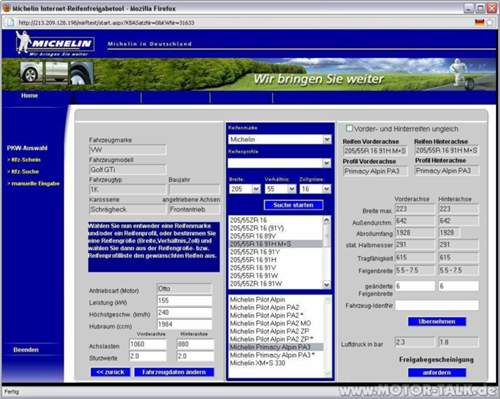Click the Fahrzeug-Identnr input field
This screenshot has height=399, width=500.
pos(437,305)
